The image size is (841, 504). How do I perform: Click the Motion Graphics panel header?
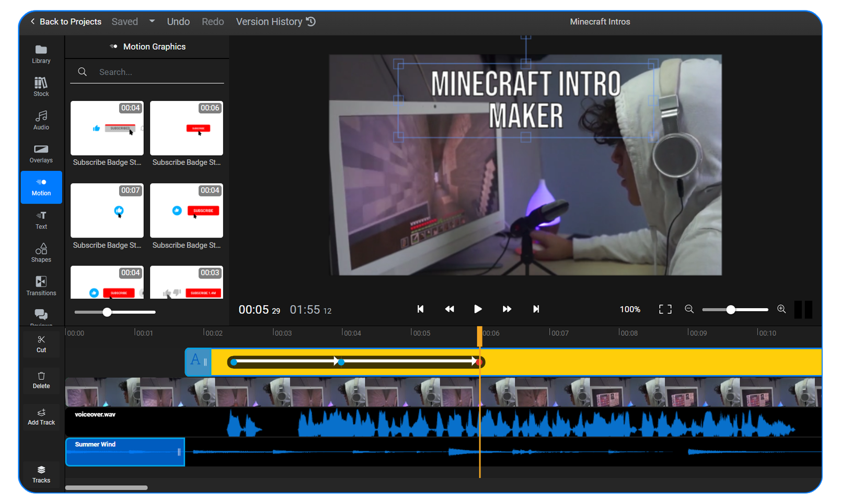point(154,46)
